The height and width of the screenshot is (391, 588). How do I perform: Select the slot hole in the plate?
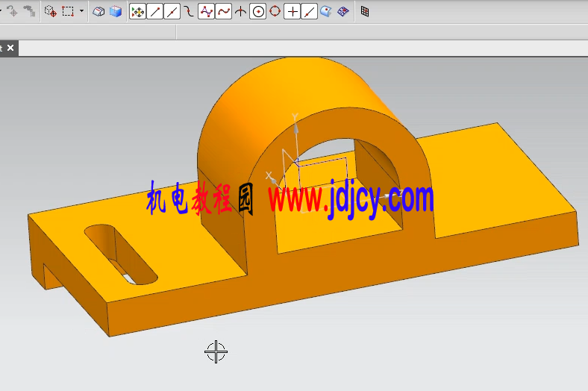coord(121,254)
